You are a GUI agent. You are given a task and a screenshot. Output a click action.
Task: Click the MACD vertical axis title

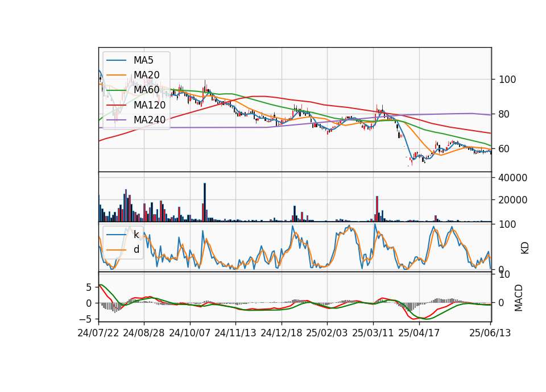pyautogui.click(x=519, y=298)
